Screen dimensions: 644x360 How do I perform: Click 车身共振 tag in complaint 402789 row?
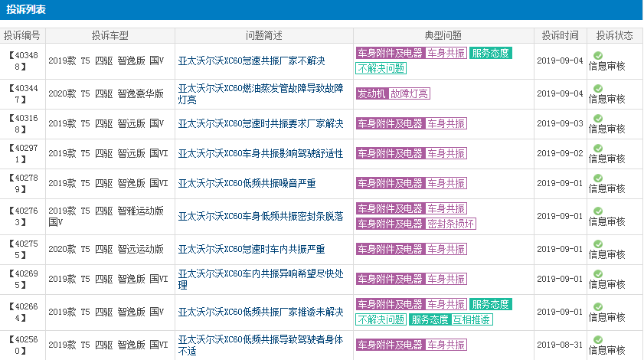pyautogui.click(x=446, y=183)
